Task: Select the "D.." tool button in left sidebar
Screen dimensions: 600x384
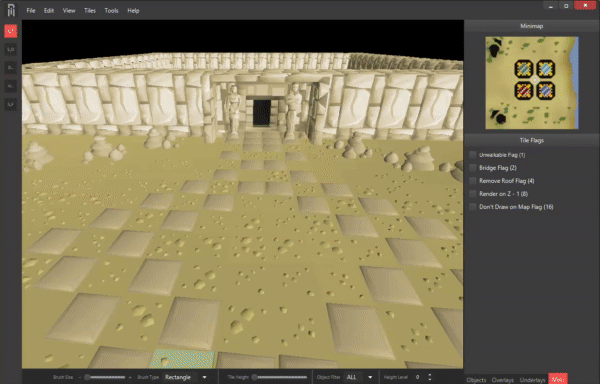Action: pyautogui.click(x=11, y=68)
